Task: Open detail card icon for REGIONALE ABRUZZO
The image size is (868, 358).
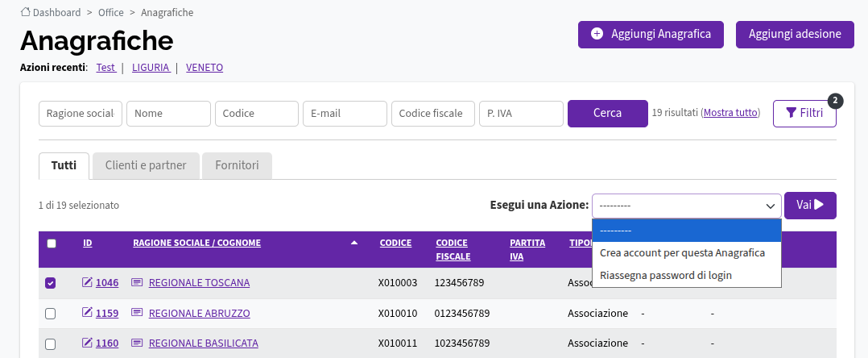Action: [x=137, y=313]
